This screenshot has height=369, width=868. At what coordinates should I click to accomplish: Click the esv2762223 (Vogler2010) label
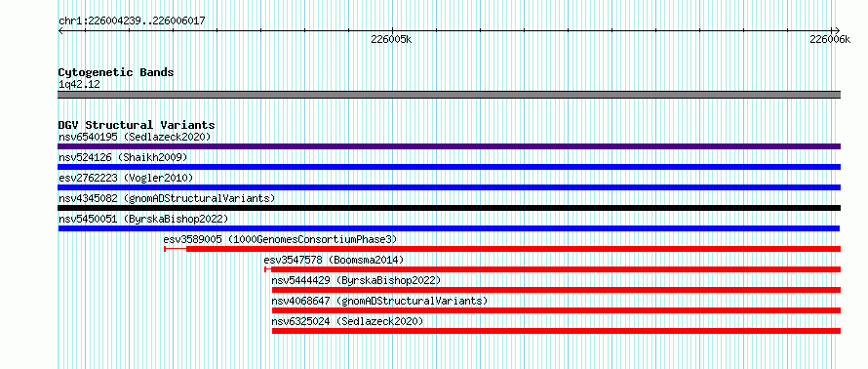126,178
